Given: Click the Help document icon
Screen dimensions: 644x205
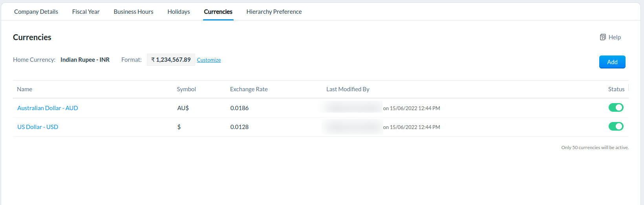Looking at the screenshot, I should [x=603, y=37].
